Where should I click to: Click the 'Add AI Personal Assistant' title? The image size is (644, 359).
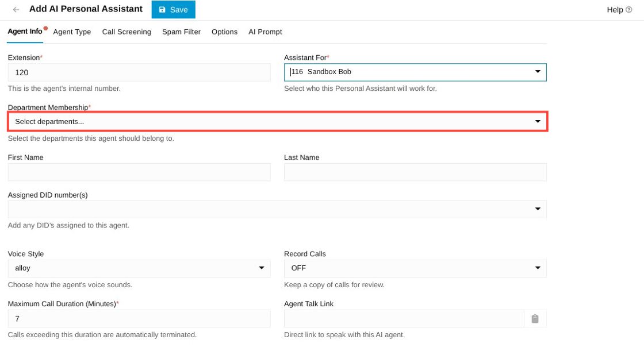pyautogui.click(x=86, y=9)
